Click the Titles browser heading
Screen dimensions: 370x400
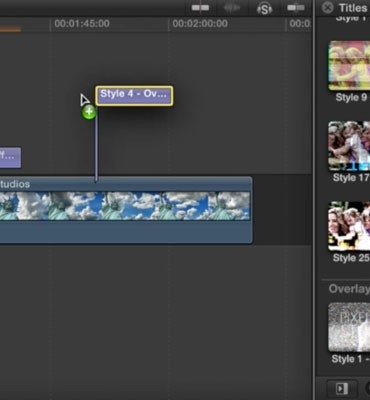pyautogui.click(x=353, y=8)
